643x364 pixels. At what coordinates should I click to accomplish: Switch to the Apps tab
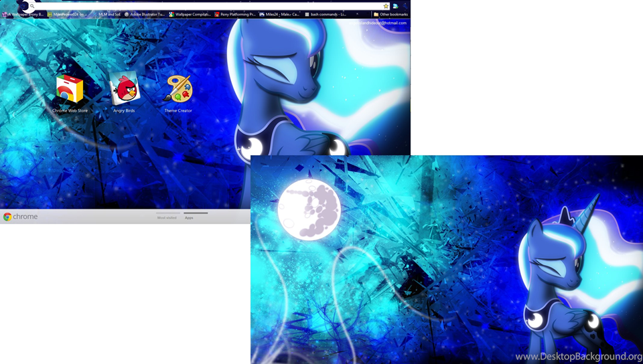[x=195, y=215]
